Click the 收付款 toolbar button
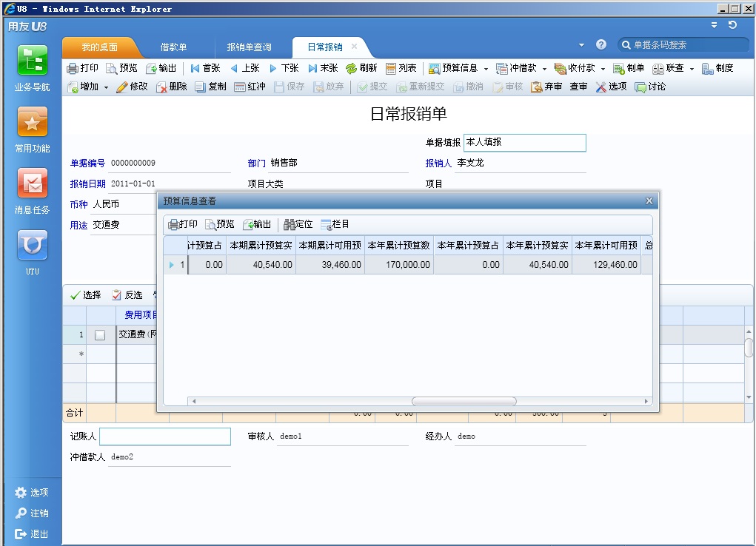Screen dimensions: 756x546 (x=575, y=68)
